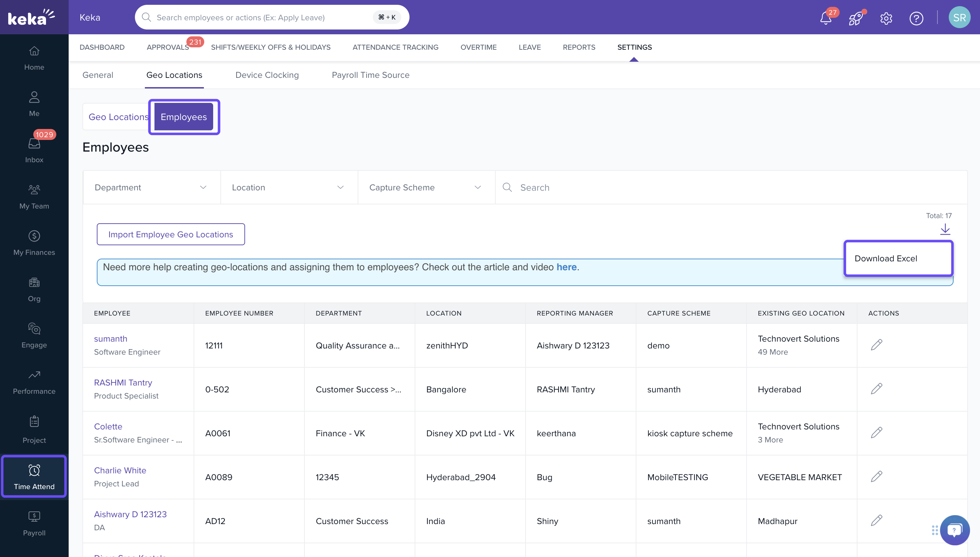Image resolution: width=980 pixels, height=557 pixels.
Task: Open the Approvals menu tab
Action: pyautogui.click(x=168, y=47)
